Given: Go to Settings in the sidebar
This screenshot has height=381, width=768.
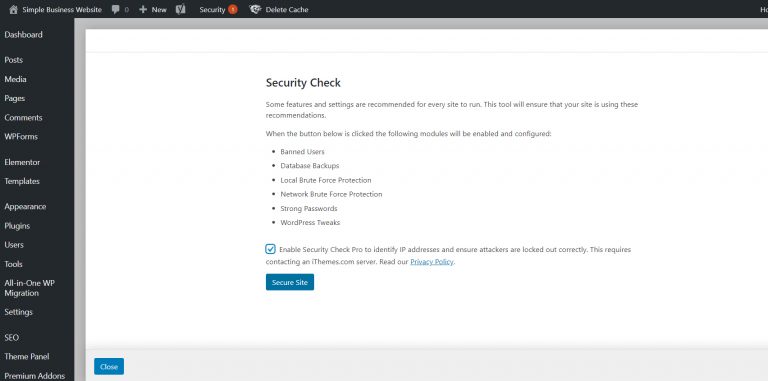Looking at the screenshot, I should (19, 312).
